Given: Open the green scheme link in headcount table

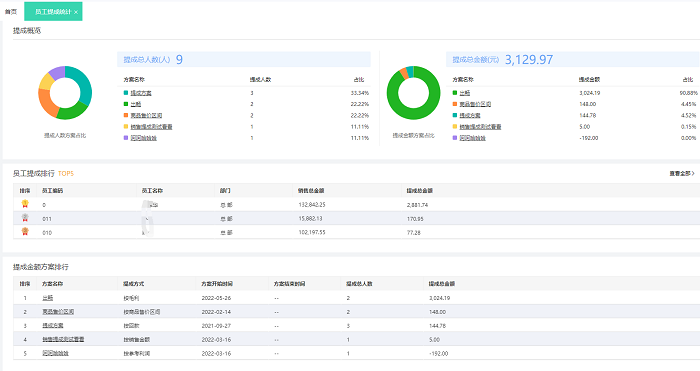Looking at the screenshot, I should pyautogui.click(x=135, y=104).
